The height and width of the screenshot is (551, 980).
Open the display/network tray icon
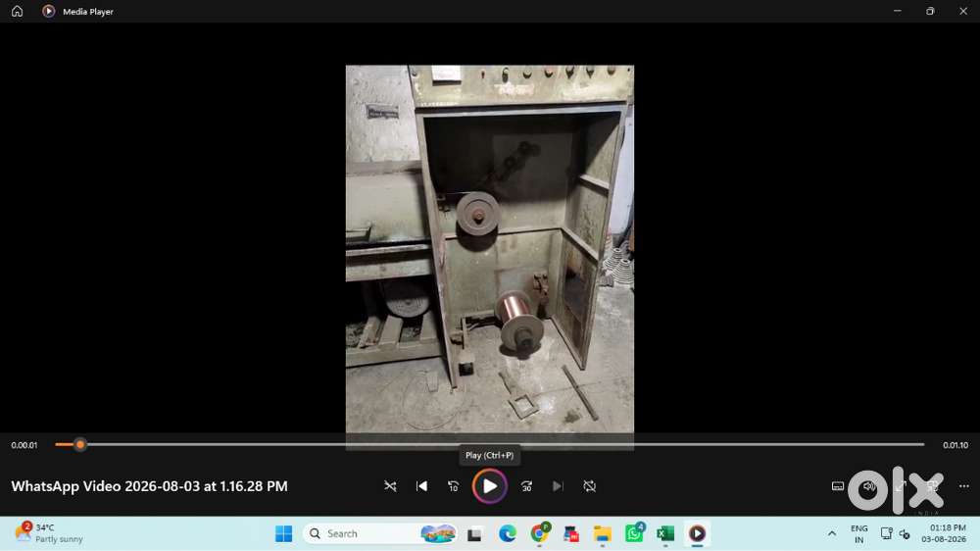[x=886, y=533]
